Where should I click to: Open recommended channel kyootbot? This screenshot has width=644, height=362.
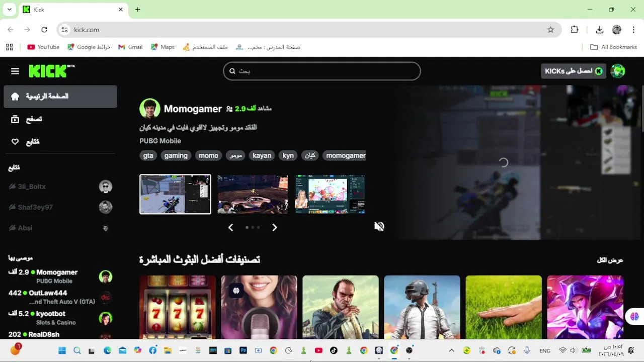tap(60, 318)
